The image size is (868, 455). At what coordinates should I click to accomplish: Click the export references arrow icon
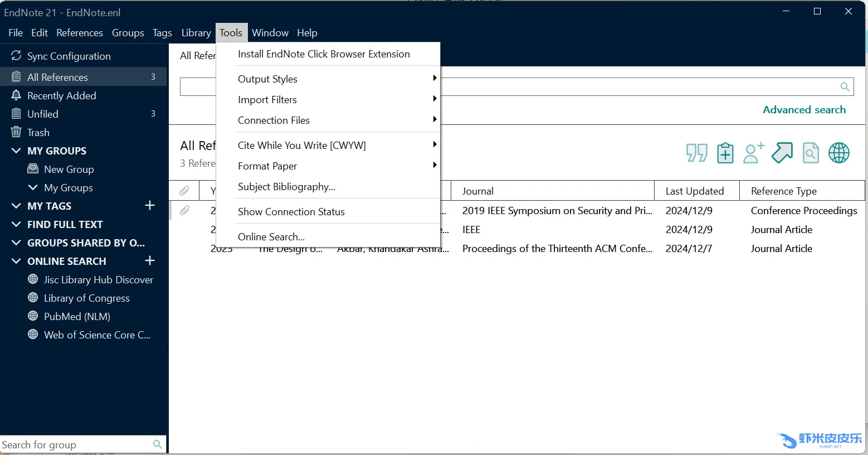click(x=782, y=153)
